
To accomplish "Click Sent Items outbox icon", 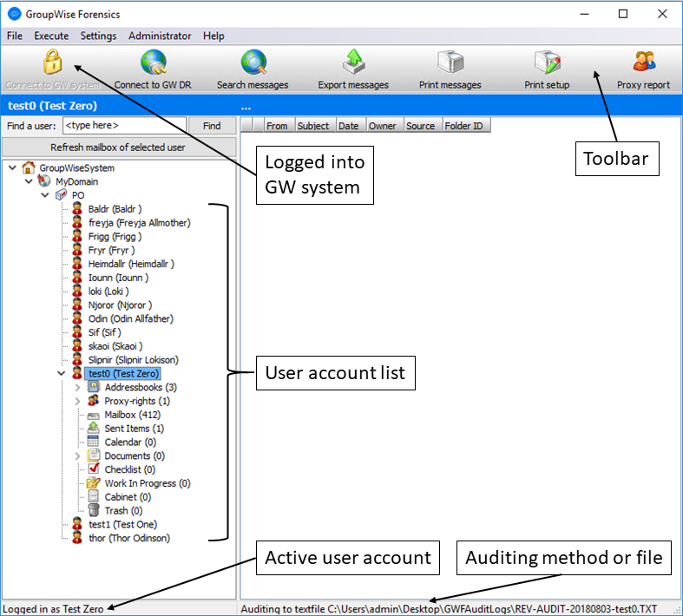I will tap(93, 428).
